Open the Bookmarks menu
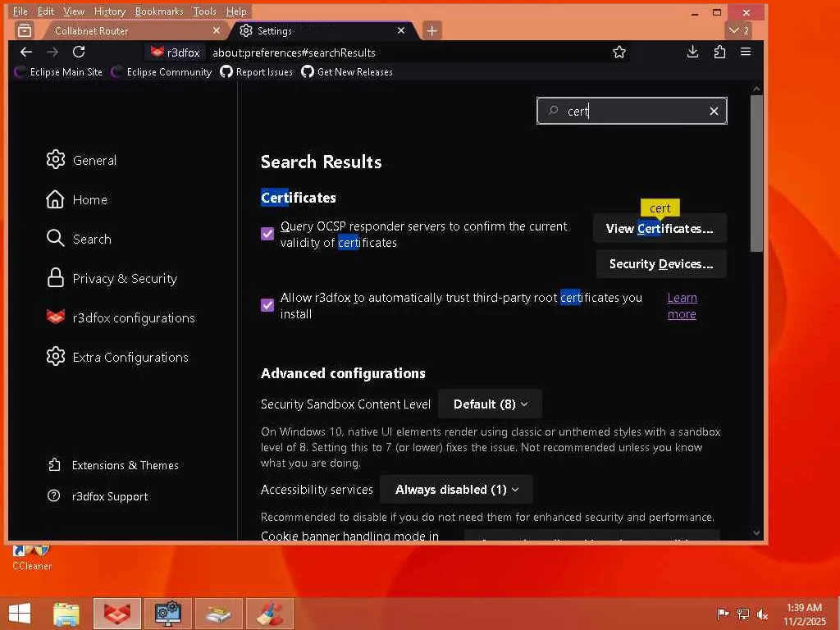This screenshot has width=840, height=630. (x=159, y=11)
